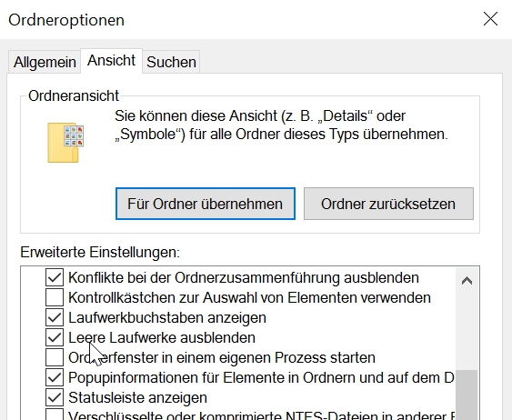
Task: Toggle Laufwerkbuchstaben anzeigen checkbox
Action: pos(55,317)
